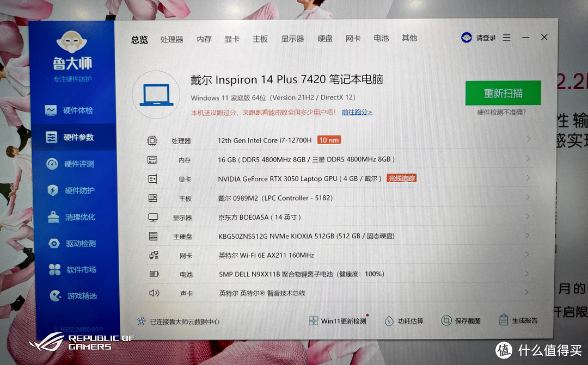Switch to the 主板 tab
Image resolution: width=588 pixels, height=365 pixels.
pyautogui.click(x=260, y=39)
